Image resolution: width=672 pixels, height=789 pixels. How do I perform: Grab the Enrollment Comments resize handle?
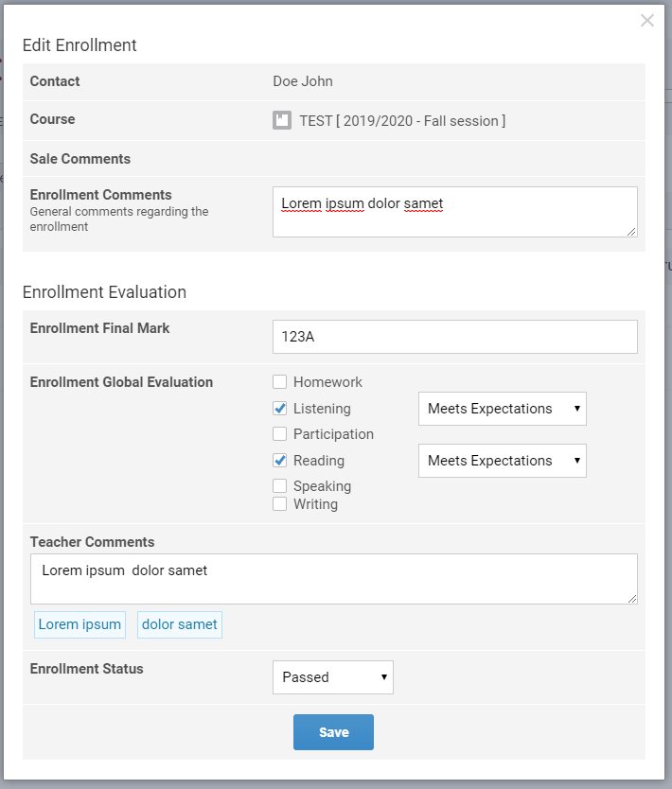(x=631, y=231)
